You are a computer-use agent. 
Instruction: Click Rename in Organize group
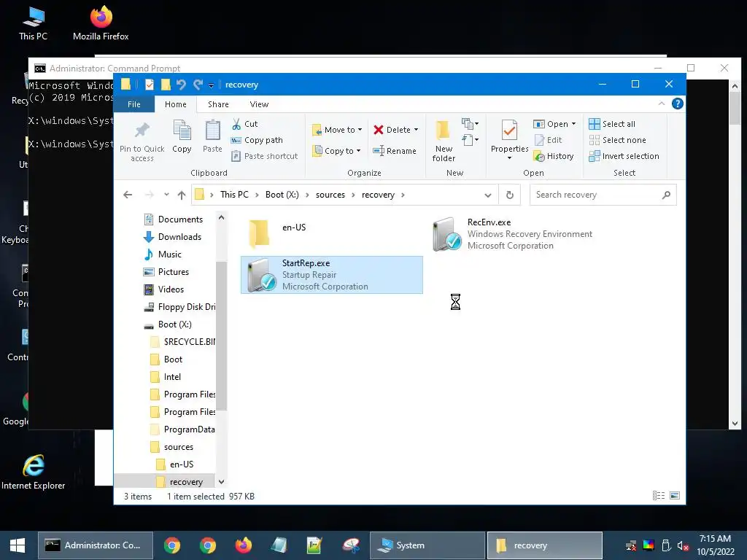point(395,151)
